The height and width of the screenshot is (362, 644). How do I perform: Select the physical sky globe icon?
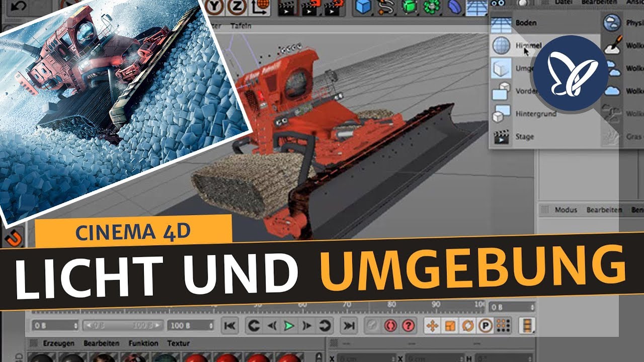coord(612,23)
